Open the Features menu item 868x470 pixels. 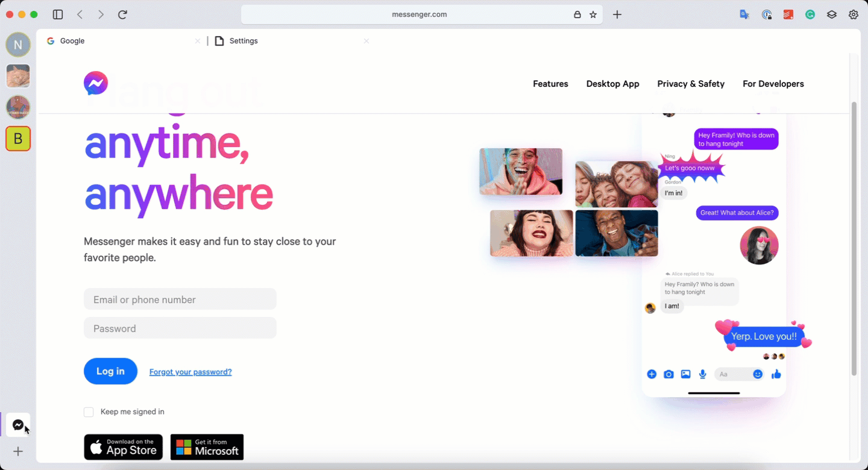point(550,84)
